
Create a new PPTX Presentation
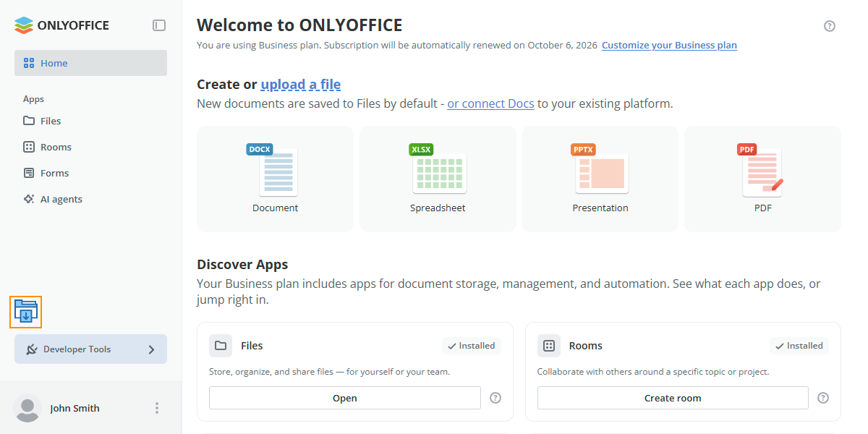[x=600, y=179]
